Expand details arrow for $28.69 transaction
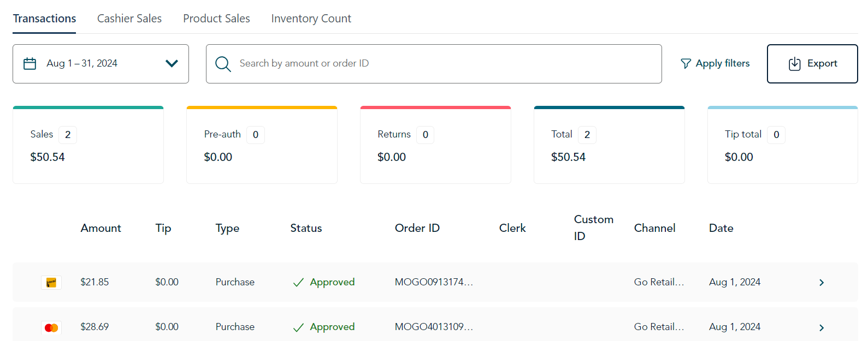This screenshot has height=341, width=868. (x=822, y=327)
